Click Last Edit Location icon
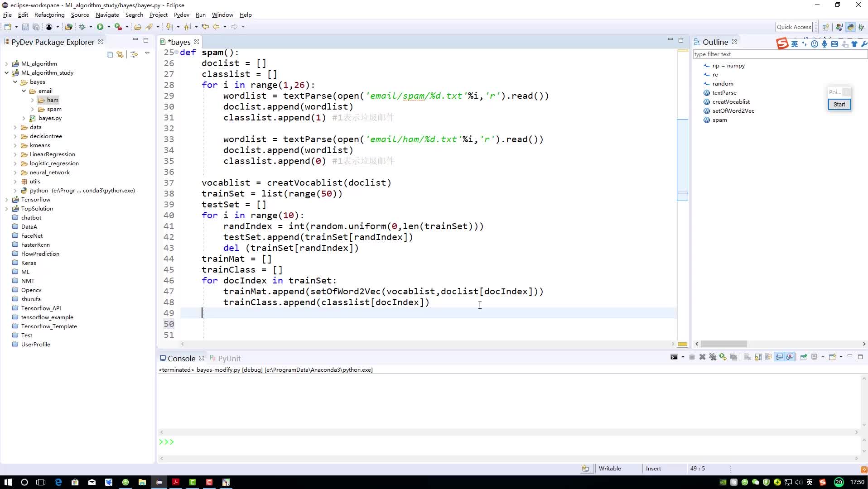This screenshot has width=868, height=489. pos(205,27)
